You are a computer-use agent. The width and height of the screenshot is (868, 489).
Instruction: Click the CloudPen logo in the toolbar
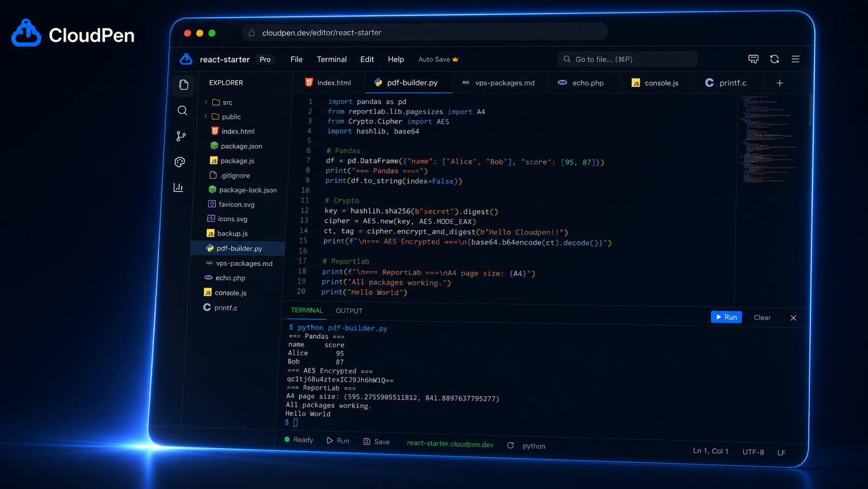186,59
